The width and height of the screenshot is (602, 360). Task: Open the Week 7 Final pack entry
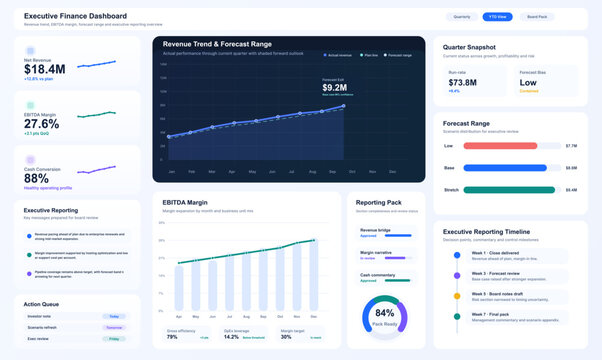pyautogui.click(x=517, y=317)
